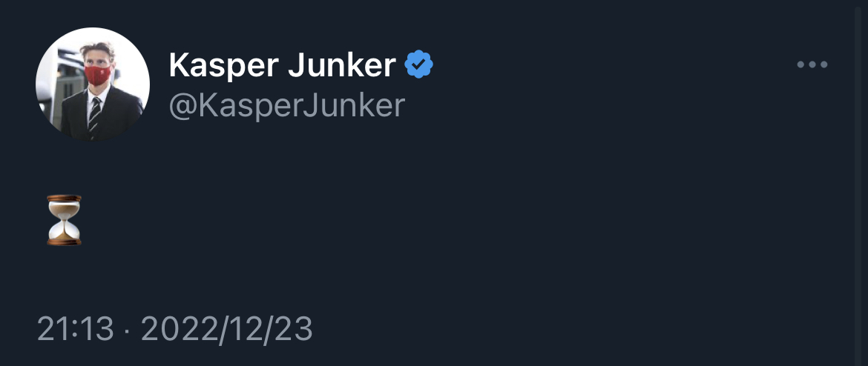Click the 21:13 tweet timestamp

pyautogui.click(x=75, y=329)
